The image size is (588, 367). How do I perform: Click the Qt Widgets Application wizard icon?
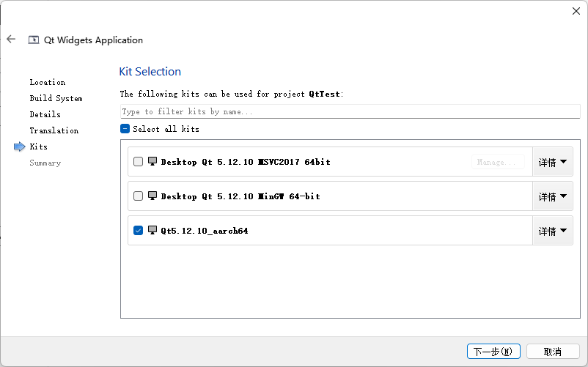click(34, 40)
